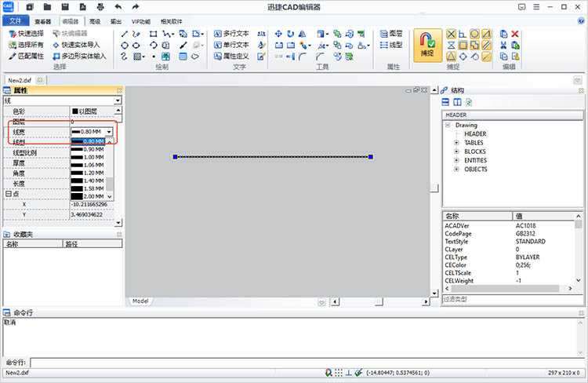The width and height of the screenshot is (588, 383).
Task: Click the 匹配属性 match properties button
Action: point(26,57)
